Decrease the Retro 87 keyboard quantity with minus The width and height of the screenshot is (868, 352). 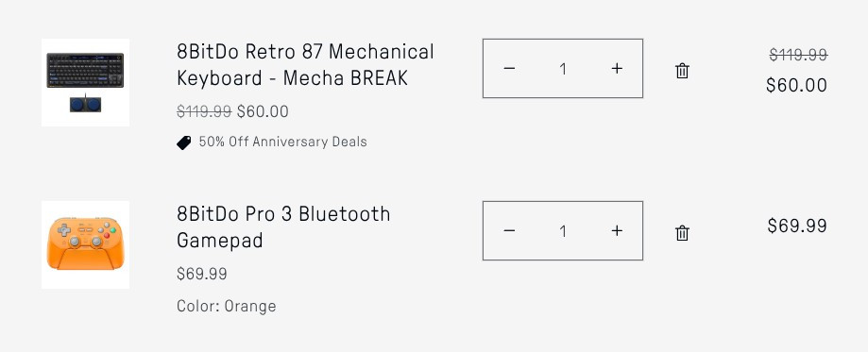[509, 68]
